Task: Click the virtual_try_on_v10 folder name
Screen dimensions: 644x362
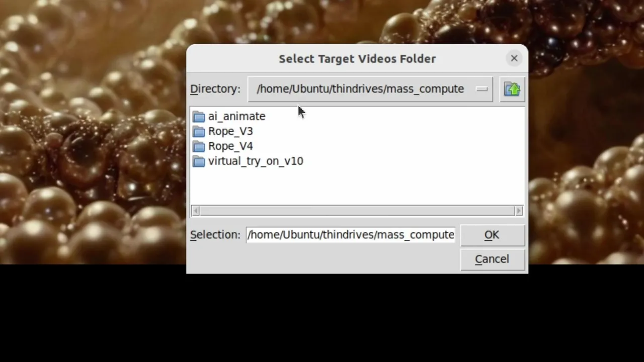Action: [x=256, y=161]
